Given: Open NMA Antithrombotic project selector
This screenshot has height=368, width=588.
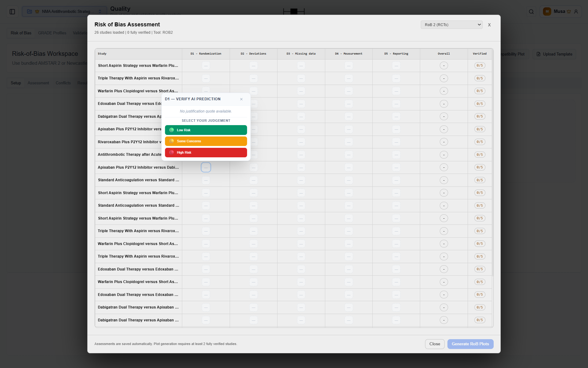Looking at the screenshot, I should pos(64,12).
